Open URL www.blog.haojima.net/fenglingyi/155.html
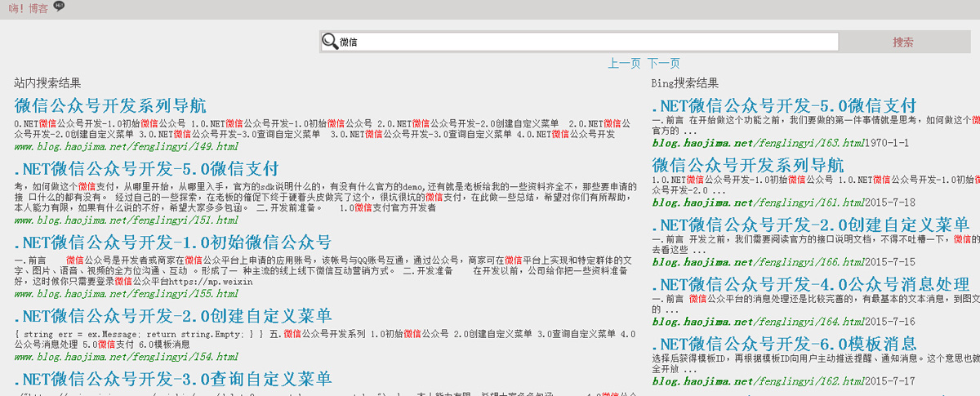Viewport: 980px width, 396px height. tap(127, 293)
